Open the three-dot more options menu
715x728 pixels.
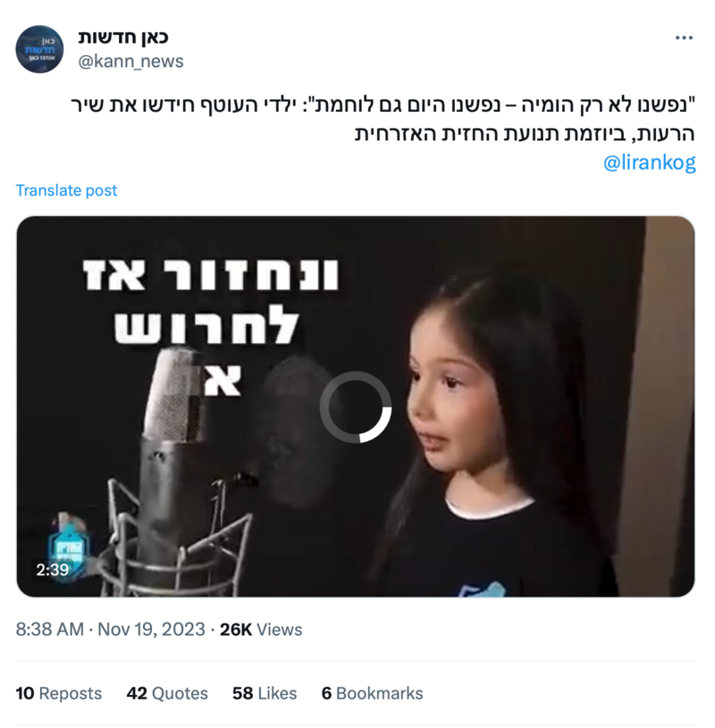684,38
